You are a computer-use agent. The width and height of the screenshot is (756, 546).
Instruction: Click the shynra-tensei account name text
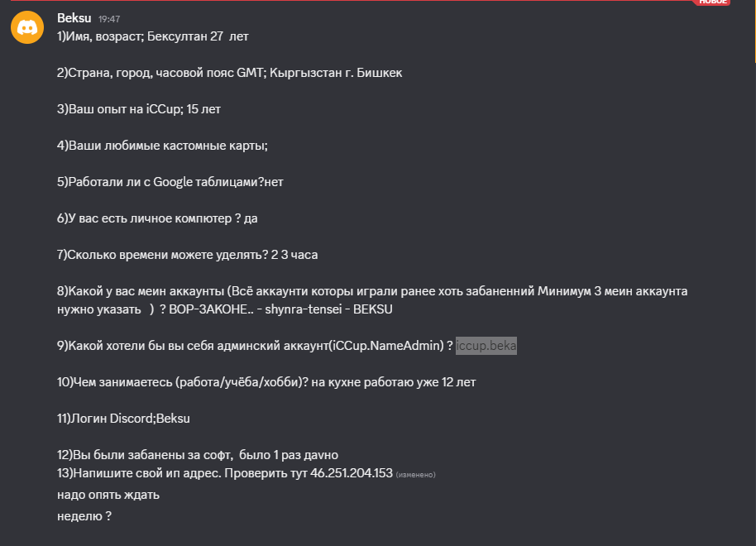300,309
